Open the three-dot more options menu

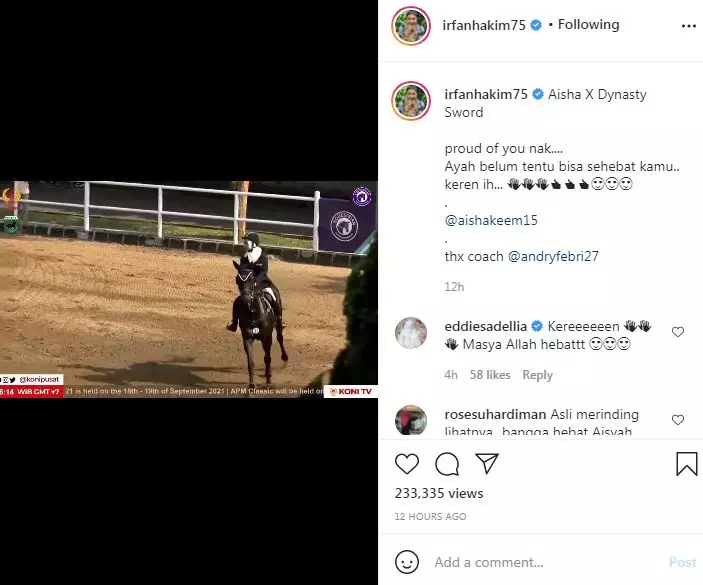(x=689, y=26)
